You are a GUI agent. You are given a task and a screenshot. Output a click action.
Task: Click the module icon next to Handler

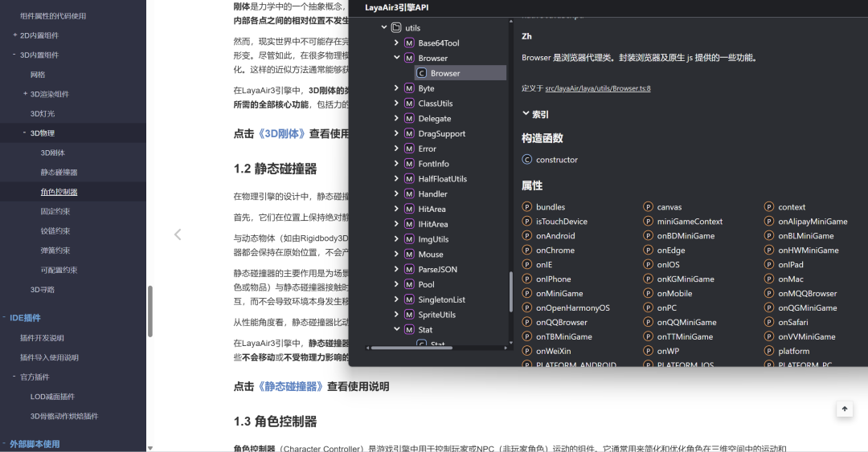tap(409, 193)
